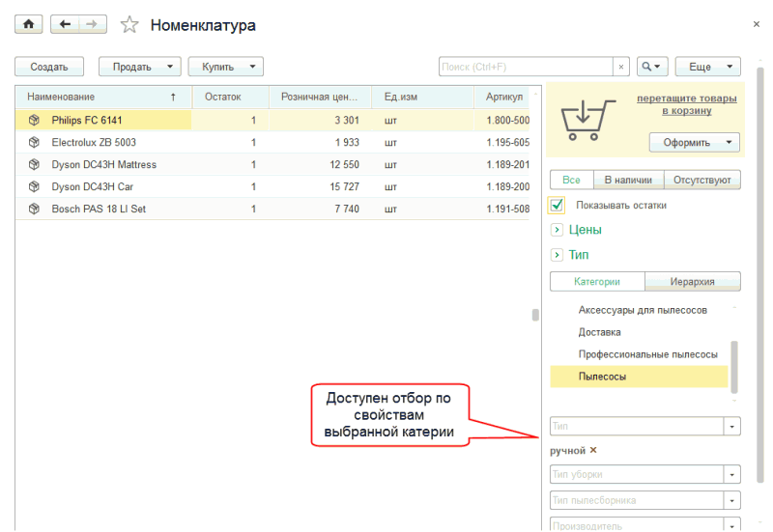Click the 'Оформить' cart button
The width and height of the screenshot is (773, 532).
695,142
